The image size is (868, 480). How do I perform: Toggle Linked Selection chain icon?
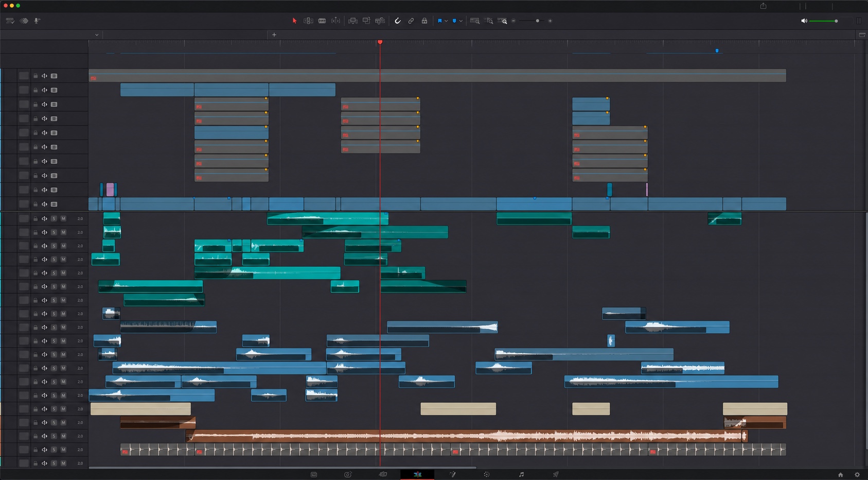pyautogui.click(x=411, y=21)
